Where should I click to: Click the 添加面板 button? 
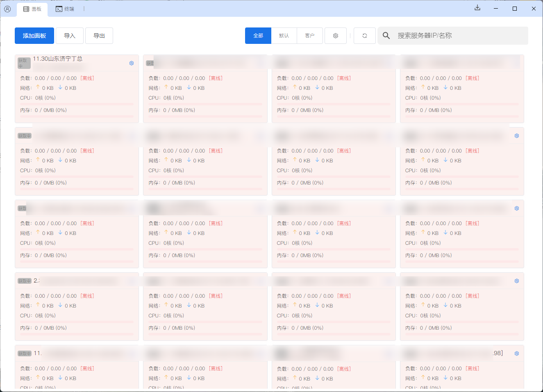34,36
